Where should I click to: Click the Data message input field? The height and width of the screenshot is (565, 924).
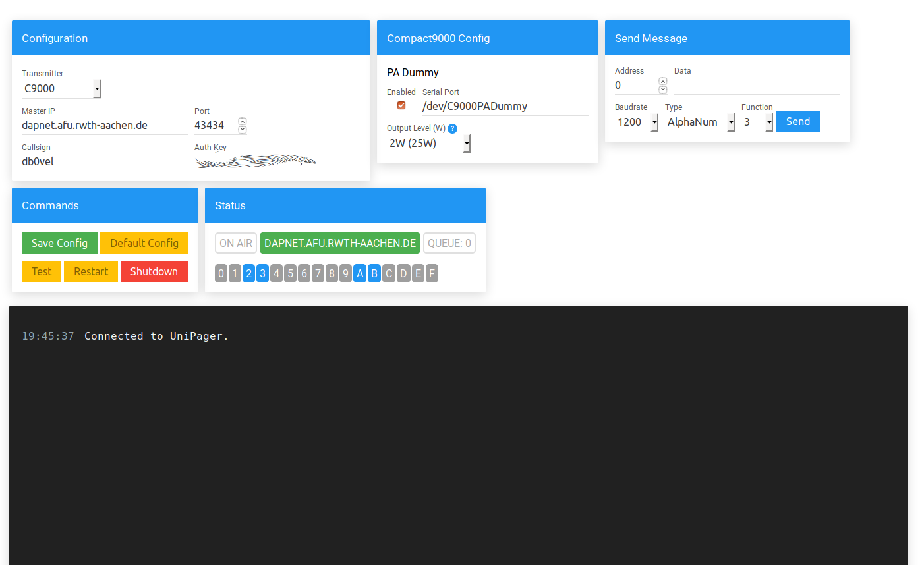[x=757, y=86]
